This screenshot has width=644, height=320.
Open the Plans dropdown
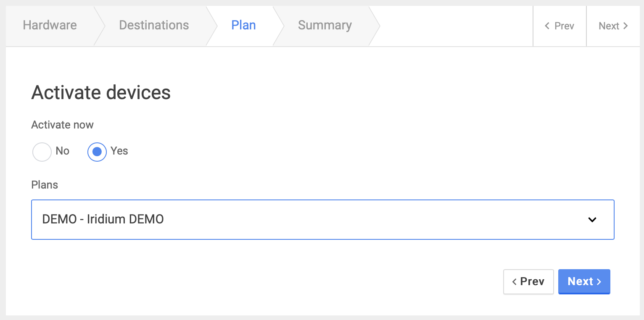click(x=322, y=220)
